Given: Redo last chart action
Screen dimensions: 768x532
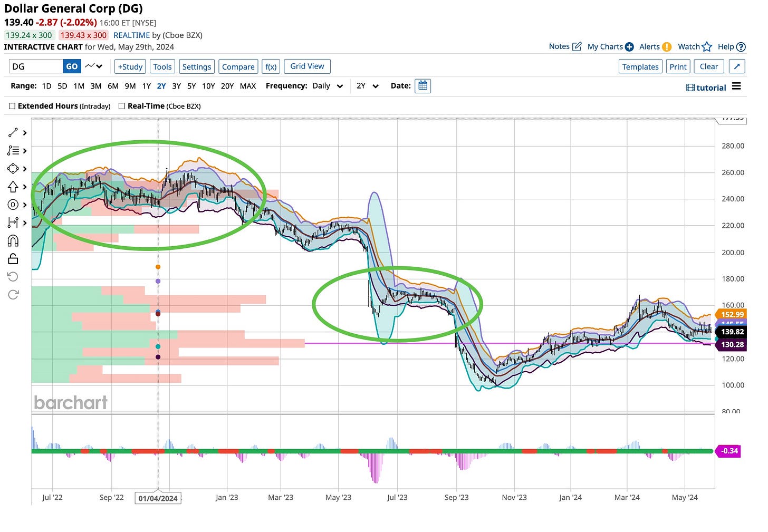Looking at the screenshot, I should tap(13, 294).
